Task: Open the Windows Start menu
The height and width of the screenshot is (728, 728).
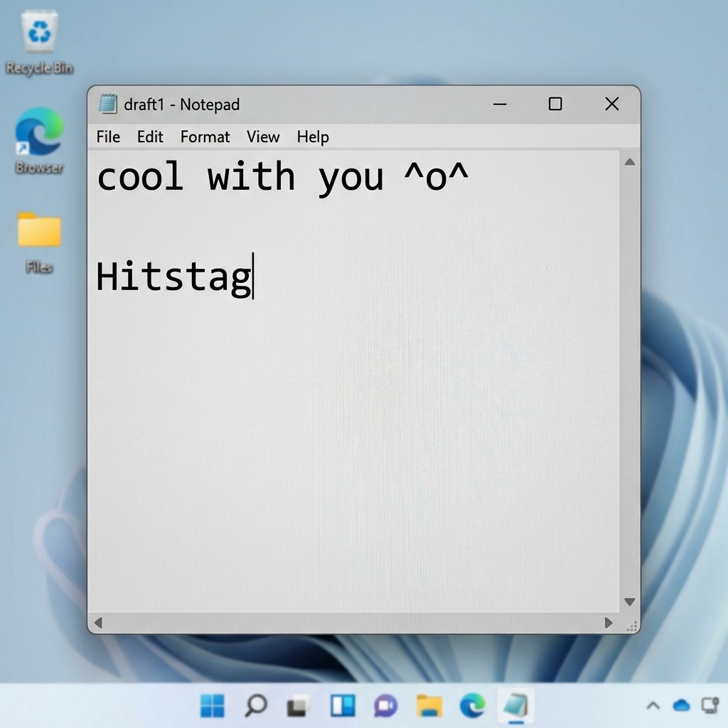Action: 212,706
